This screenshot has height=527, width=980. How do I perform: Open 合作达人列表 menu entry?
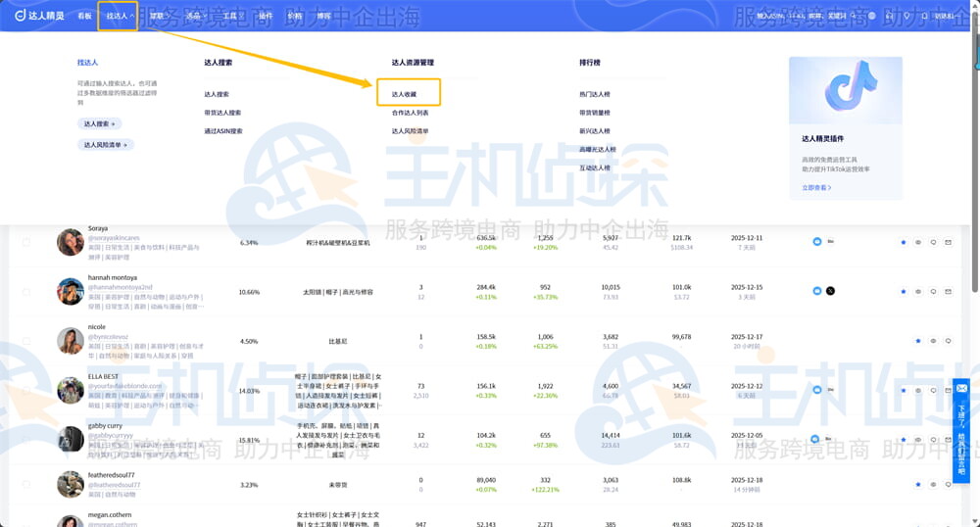(x=410, y=113)
